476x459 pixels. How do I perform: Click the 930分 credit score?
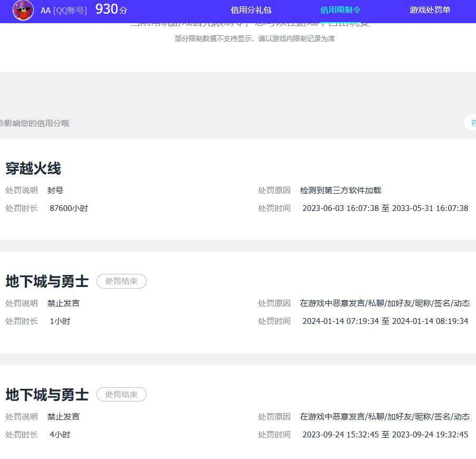point(111,9)
